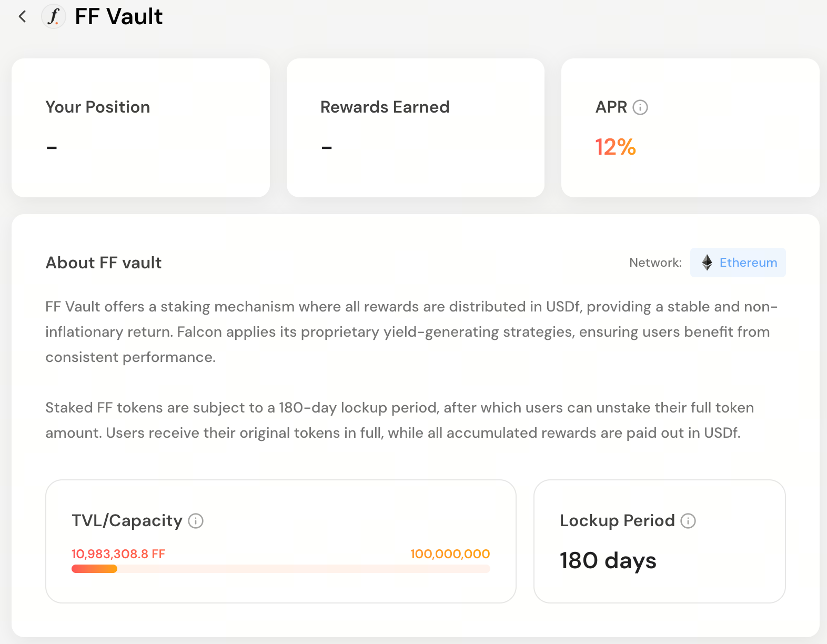This screenshot has height=644, width=827.
Task: Click the FF Vault page title
Action: (x=119, y=16)
